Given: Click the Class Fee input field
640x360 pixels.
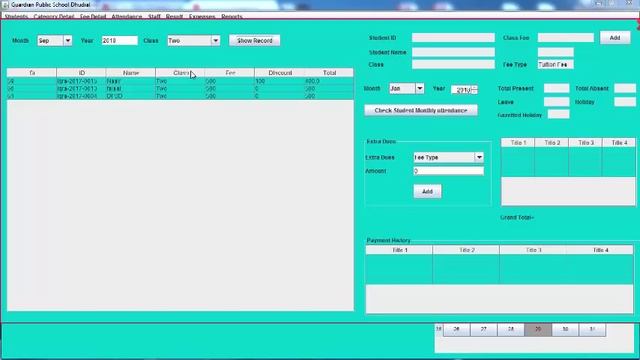Looking at the screenshot, I should coord(566,38).
